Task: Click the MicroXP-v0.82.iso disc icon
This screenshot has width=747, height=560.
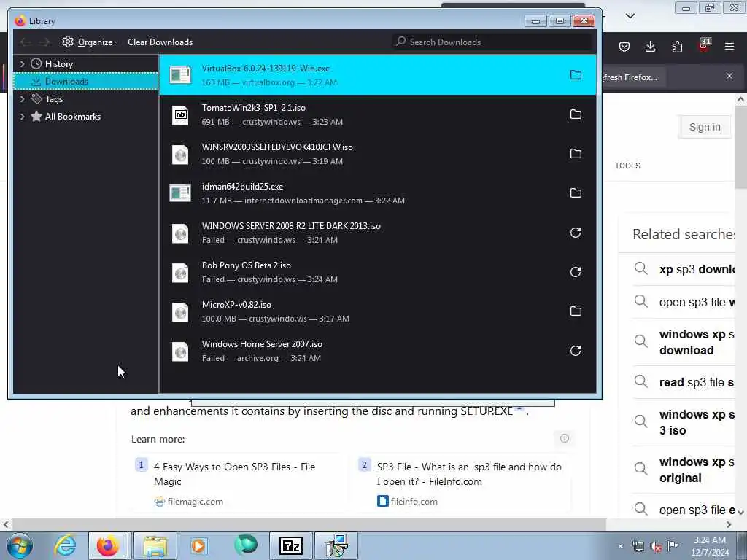Action: click(180, 312)
